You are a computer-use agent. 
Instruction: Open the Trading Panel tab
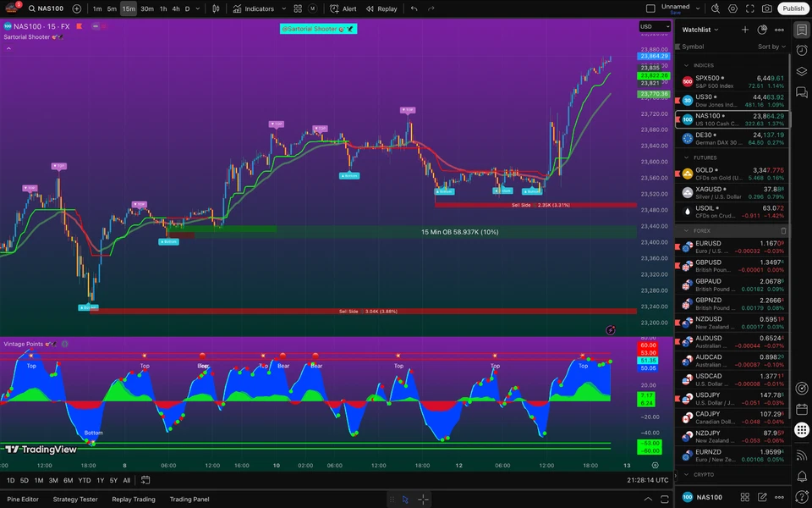point(189,499)
